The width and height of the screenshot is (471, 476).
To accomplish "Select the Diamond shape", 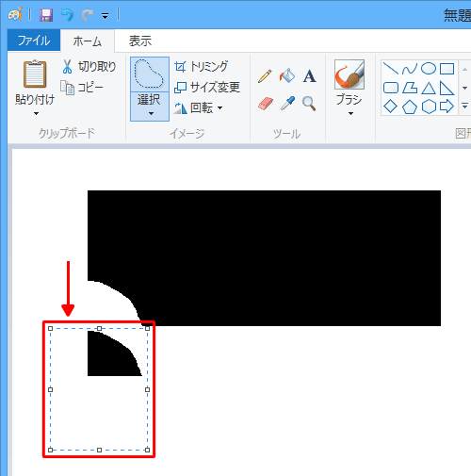I will (391, 107).
